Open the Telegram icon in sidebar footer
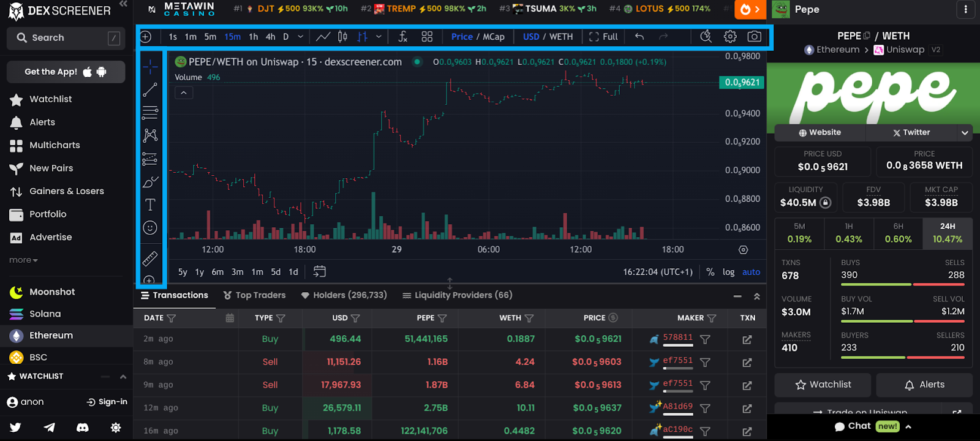 [x=49, y=428]
